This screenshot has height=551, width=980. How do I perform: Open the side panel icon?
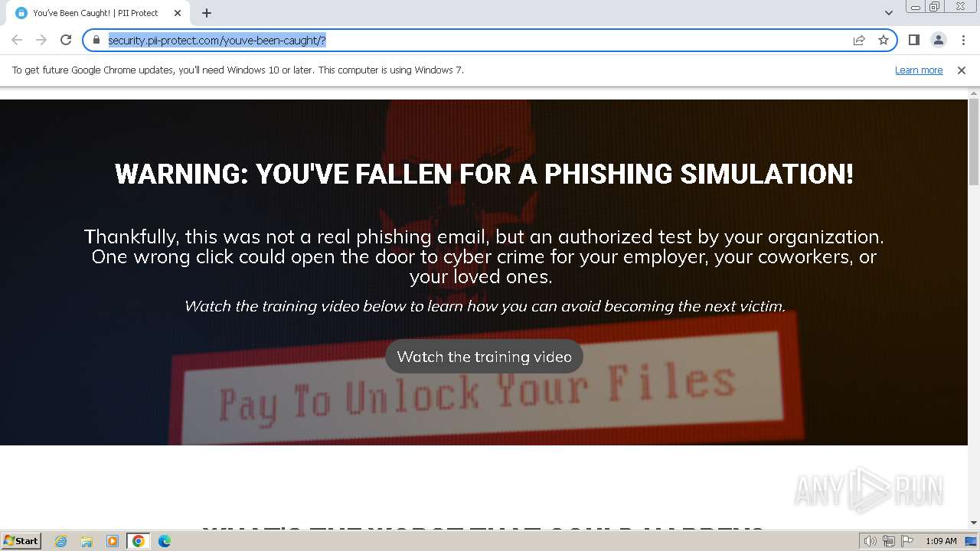913,40
